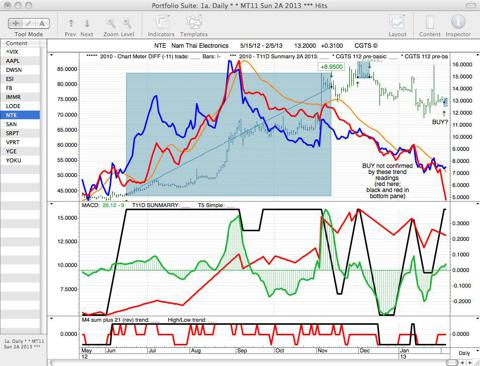Open the Layout toolbar icon
This screenshot has height=366, width=480.
[x=397, y=23]
